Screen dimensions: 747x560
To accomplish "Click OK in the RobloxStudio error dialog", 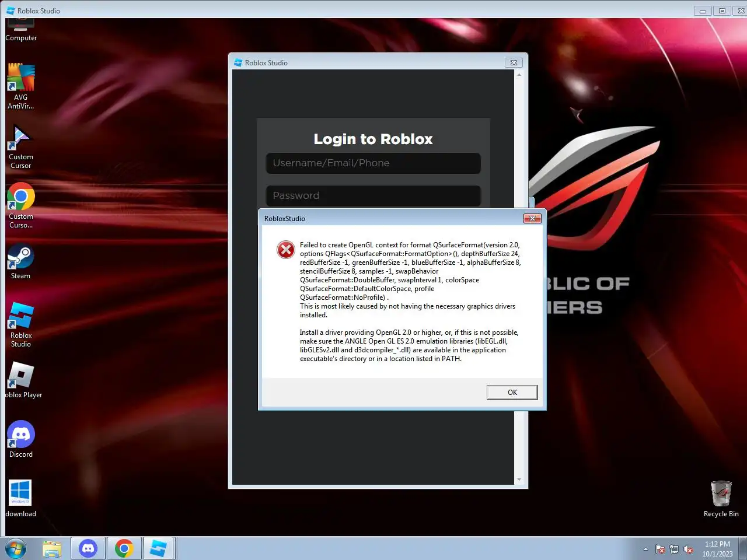I will (x=512, y=393).
